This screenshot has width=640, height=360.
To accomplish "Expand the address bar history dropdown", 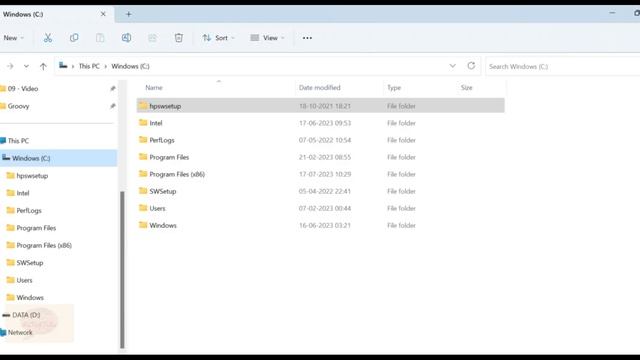I will [452, 66].
